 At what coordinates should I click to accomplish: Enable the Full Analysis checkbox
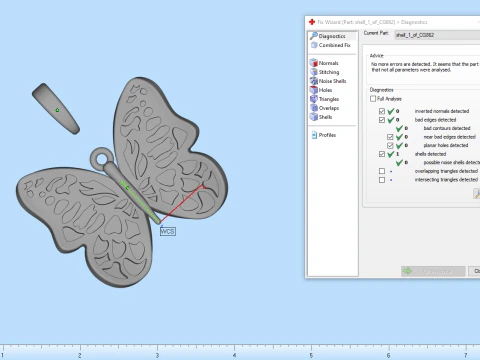[x=373, y=99]
